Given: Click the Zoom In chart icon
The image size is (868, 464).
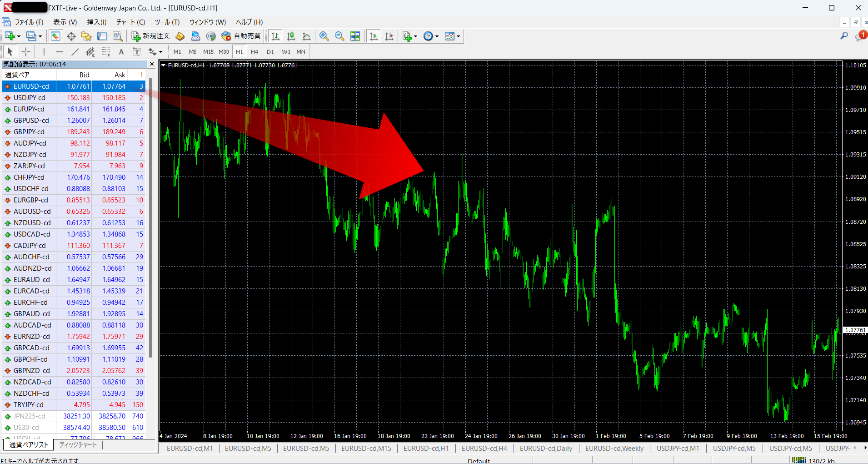Looking at the screenshot, I should tap(324, 36).
